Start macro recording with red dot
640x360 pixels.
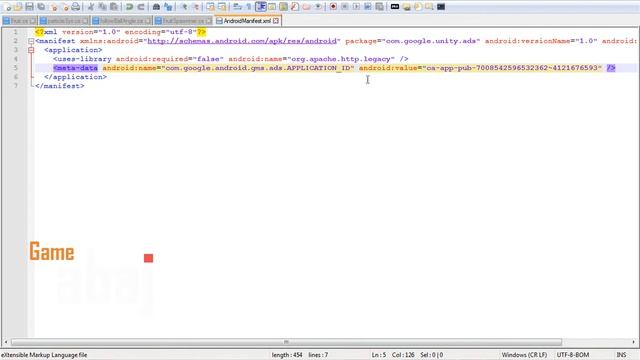coord(333,7)
